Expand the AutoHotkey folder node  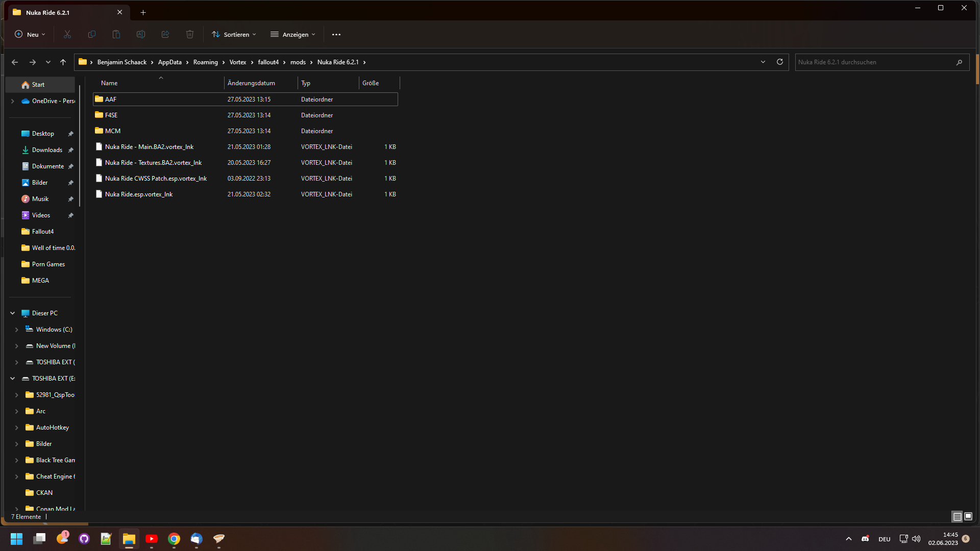click(x=17, y=428)
